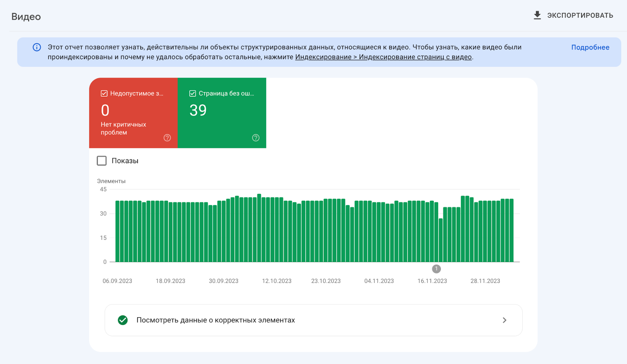Screen dimensions: 627x364
Task: Uncheck the Страница без ош... checkbox
Action: tap(193, 94)
